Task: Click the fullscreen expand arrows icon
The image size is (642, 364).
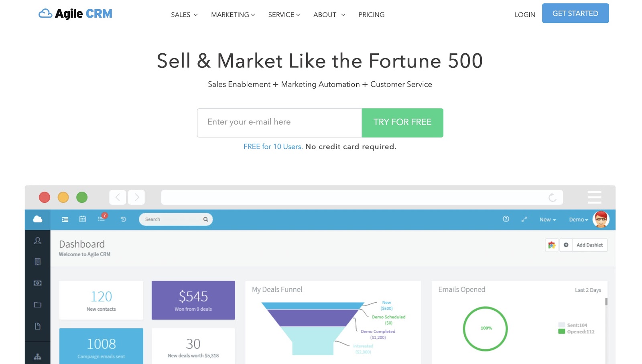Action: (524, 219)
